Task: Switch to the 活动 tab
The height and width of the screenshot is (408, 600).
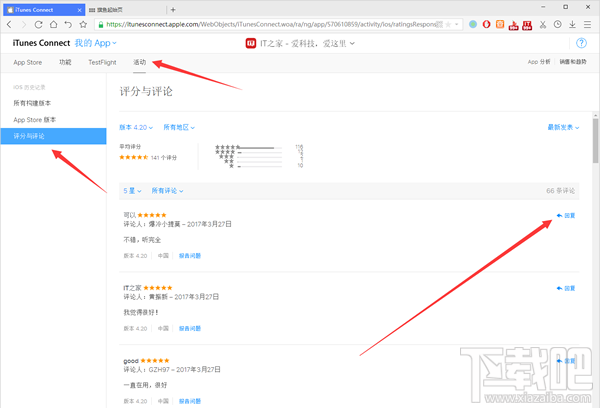Action: coord(139,62)
